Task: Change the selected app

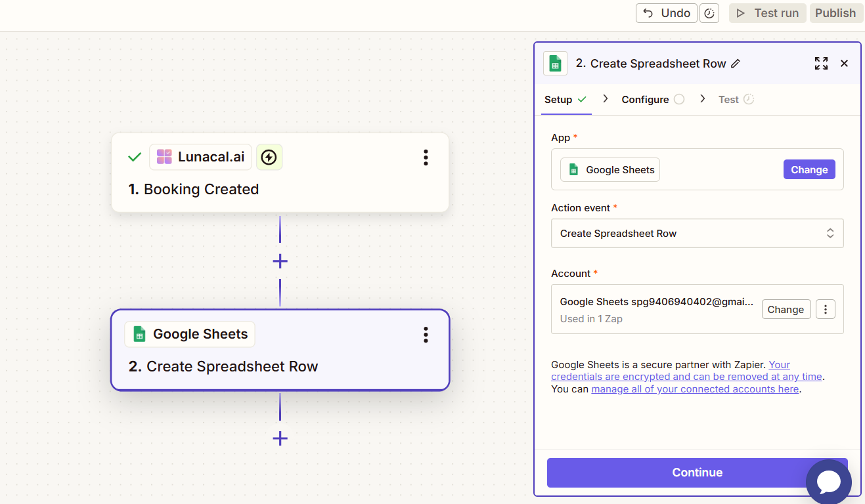Action: [809, 169]
